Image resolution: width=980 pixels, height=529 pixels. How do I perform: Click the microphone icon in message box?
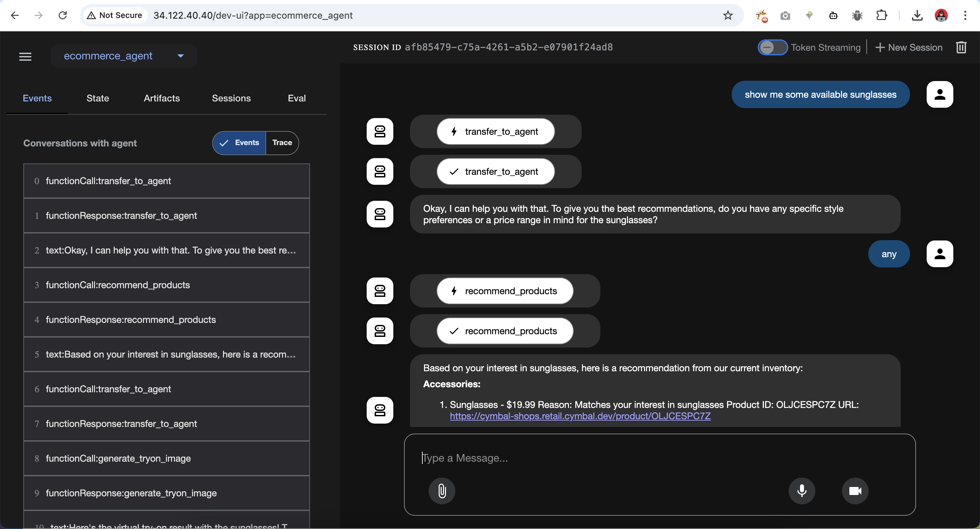click(x=802, y=491)
